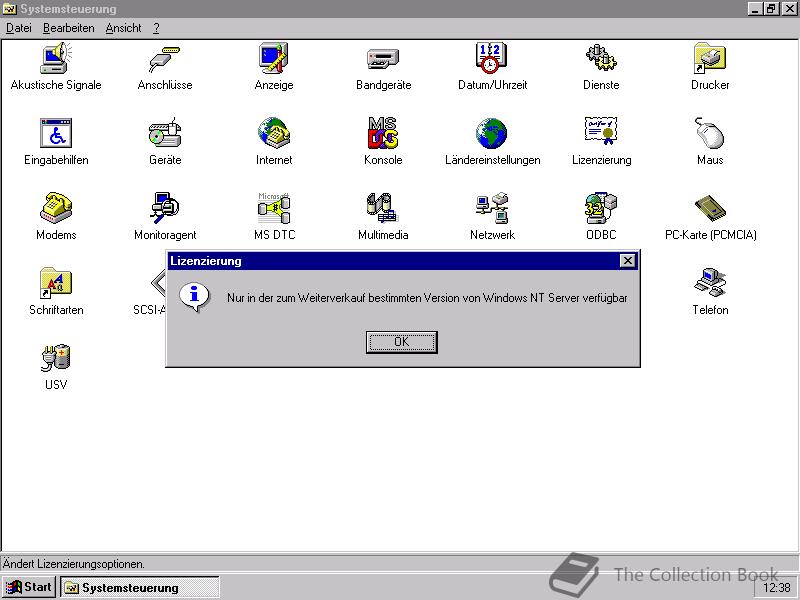The image size is (800, 600).
Task: Select the Dienste services icon
Action: coord(601,58)
